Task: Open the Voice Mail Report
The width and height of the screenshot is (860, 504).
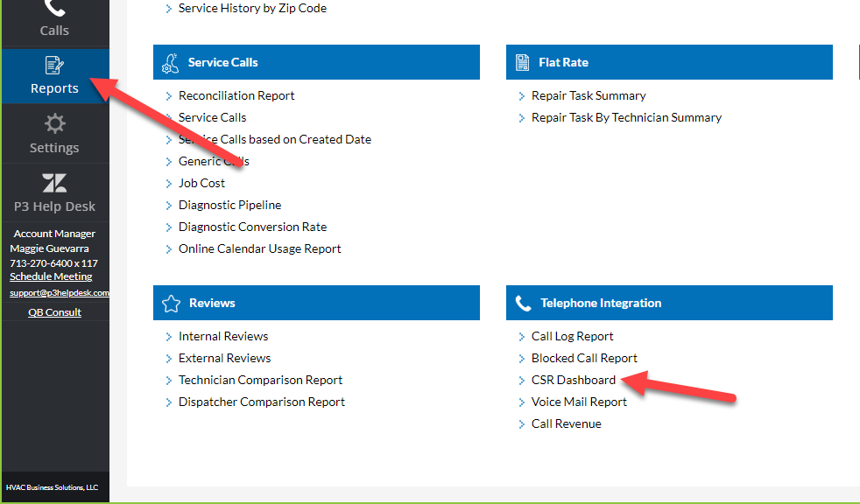Action: (x=579, y=402)
